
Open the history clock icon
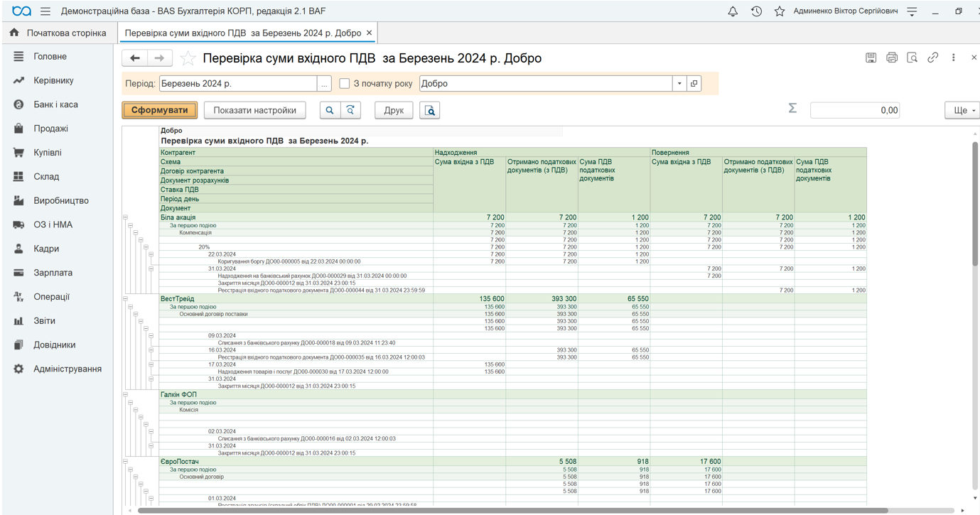point(756,11)
